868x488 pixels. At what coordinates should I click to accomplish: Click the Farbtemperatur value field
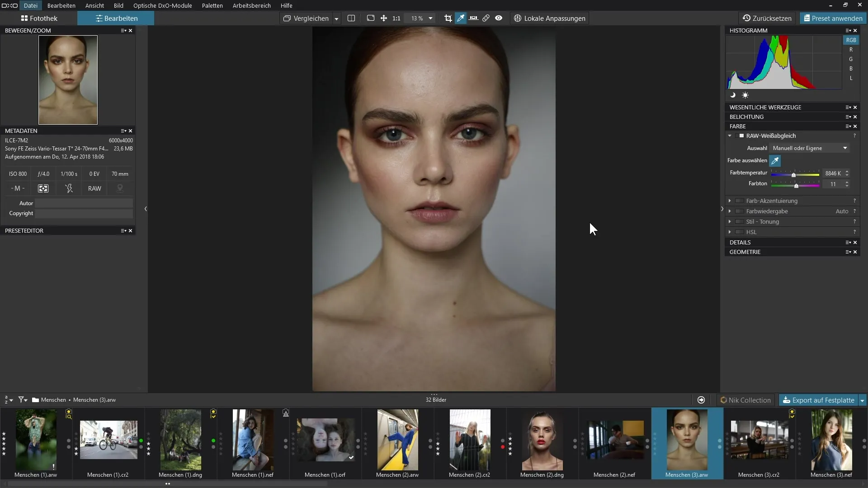click(833, 174)
